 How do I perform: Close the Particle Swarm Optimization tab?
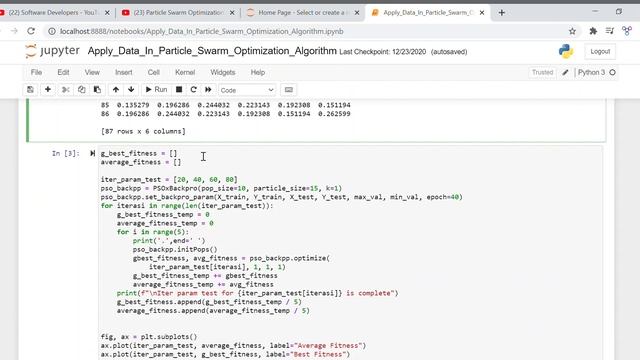pyautogui.click(x=232, y=13)
